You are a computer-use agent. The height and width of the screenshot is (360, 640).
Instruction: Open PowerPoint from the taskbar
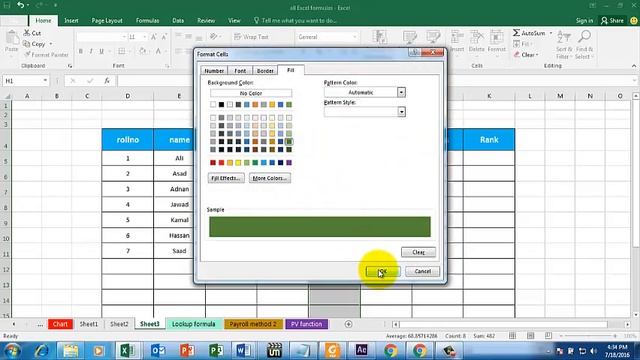tap(187, 350)
